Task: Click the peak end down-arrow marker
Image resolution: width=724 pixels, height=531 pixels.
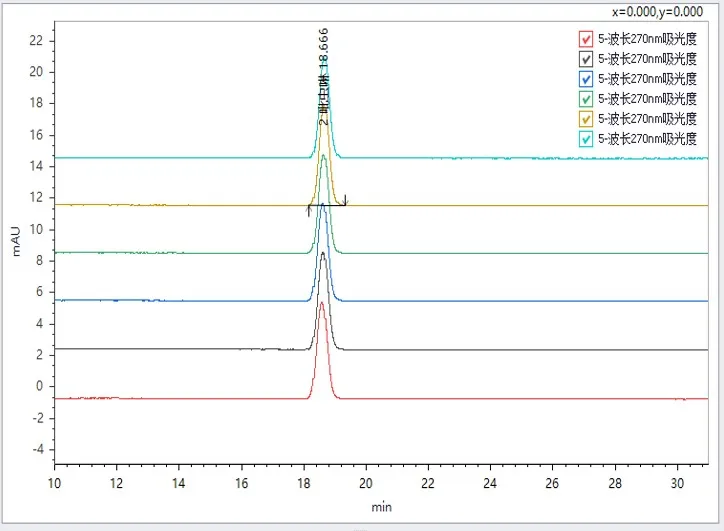Action: pyautogui.click(x=345, y=200)
